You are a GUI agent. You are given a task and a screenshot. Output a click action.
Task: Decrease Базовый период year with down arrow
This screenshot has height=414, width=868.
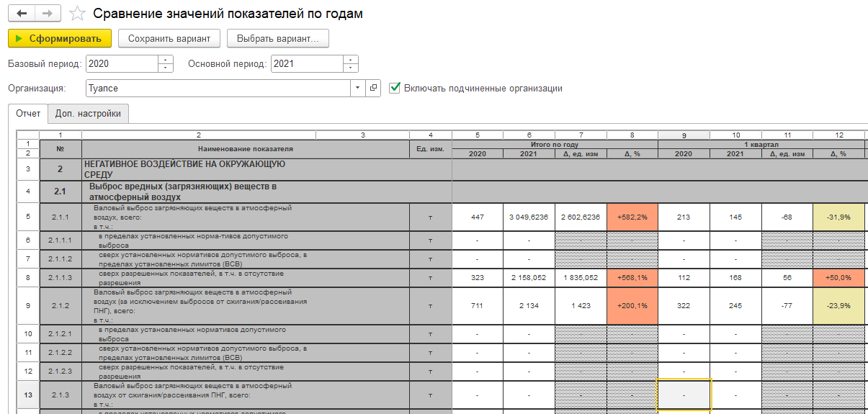[x=166, y=68]
